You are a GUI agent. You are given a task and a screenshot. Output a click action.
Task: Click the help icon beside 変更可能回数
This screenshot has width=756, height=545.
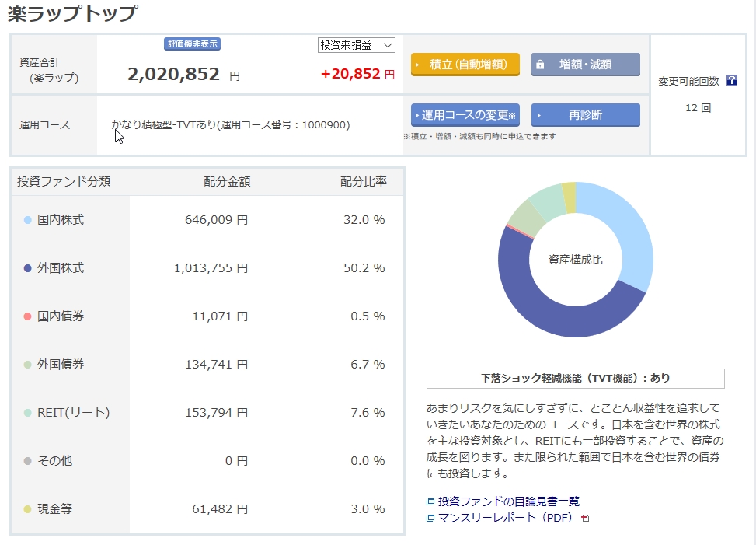(x=731, y=80)
